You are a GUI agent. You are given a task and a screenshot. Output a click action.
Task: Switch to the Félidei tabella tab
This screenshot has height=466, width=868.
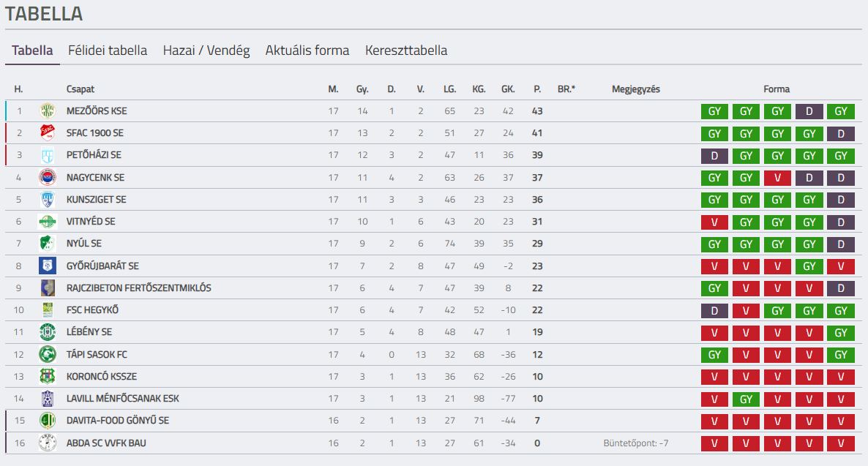[108, 50]
